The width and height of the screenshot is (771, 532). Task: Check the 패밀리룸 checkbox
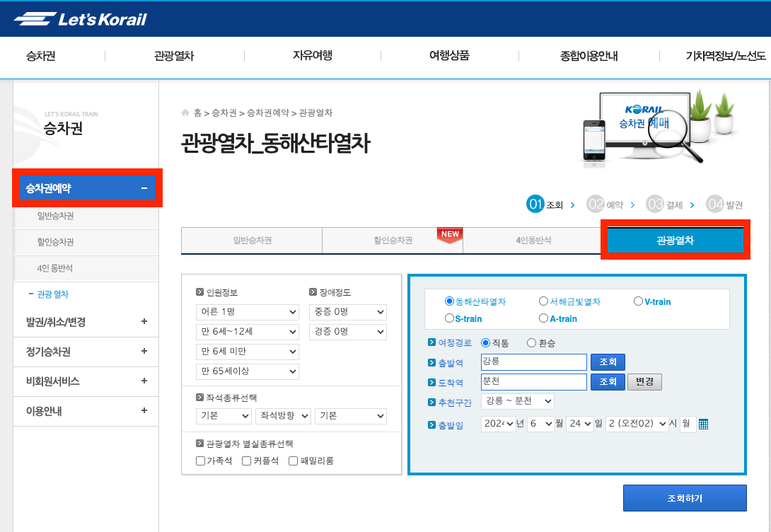(293, 461)
